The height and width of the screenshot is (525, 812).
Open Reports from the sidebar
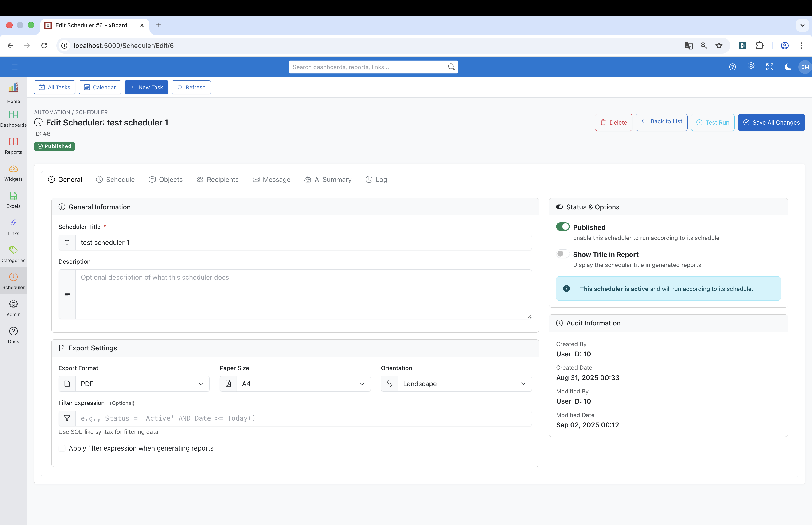click(x=13, y=146)
